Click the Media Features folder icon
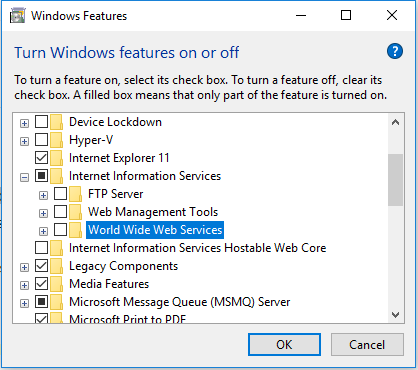Screen dimensions: 418x370 click(57, 284)
